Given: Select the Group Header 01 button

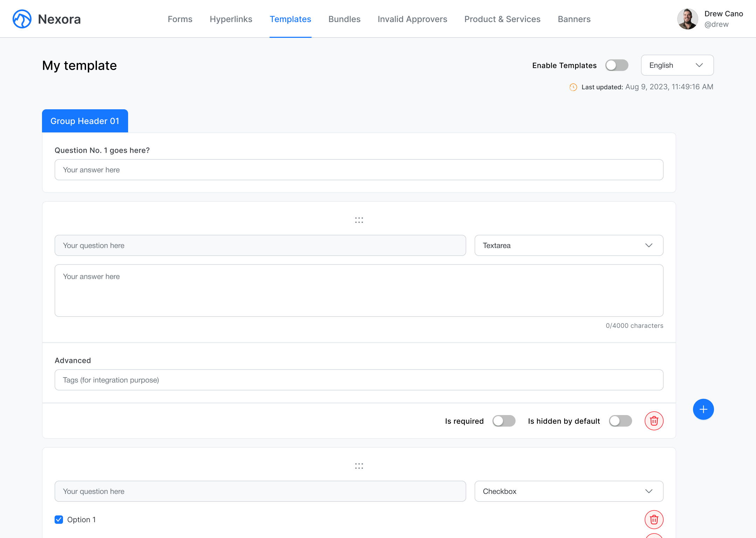Looking at the screenshot, I should click(85, 121).
